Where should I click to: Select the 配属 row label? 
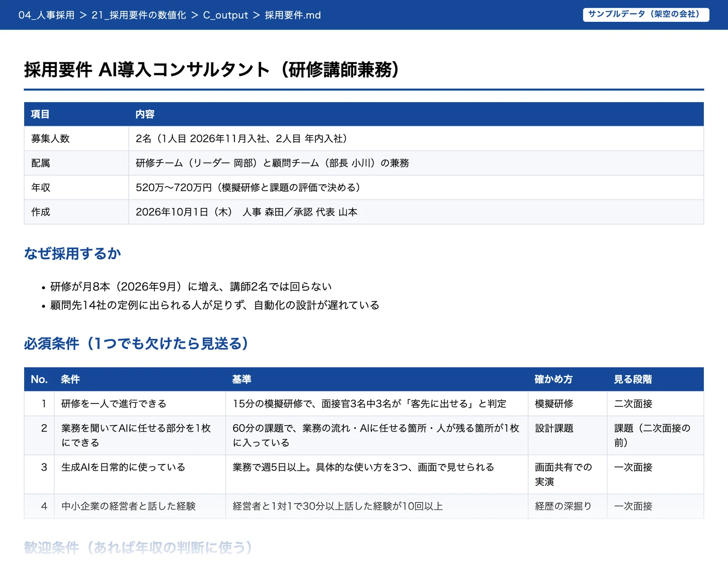40,163
